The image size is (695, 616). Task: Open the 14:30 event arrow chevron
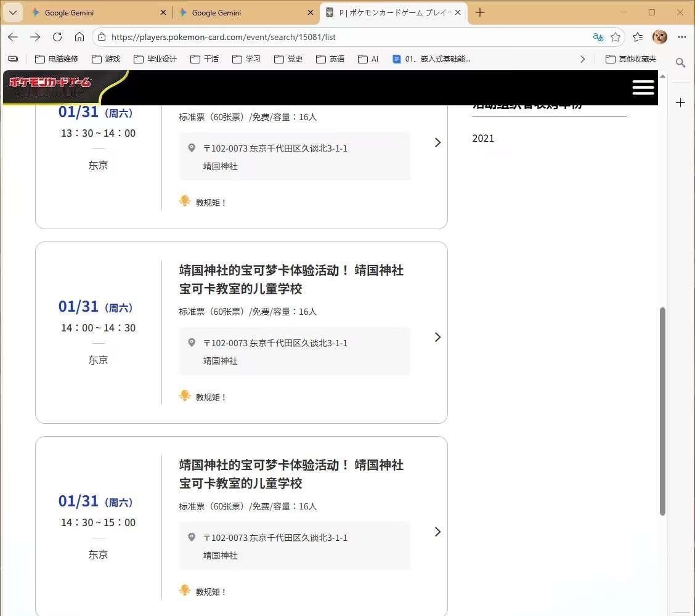[x=437, y=532]
